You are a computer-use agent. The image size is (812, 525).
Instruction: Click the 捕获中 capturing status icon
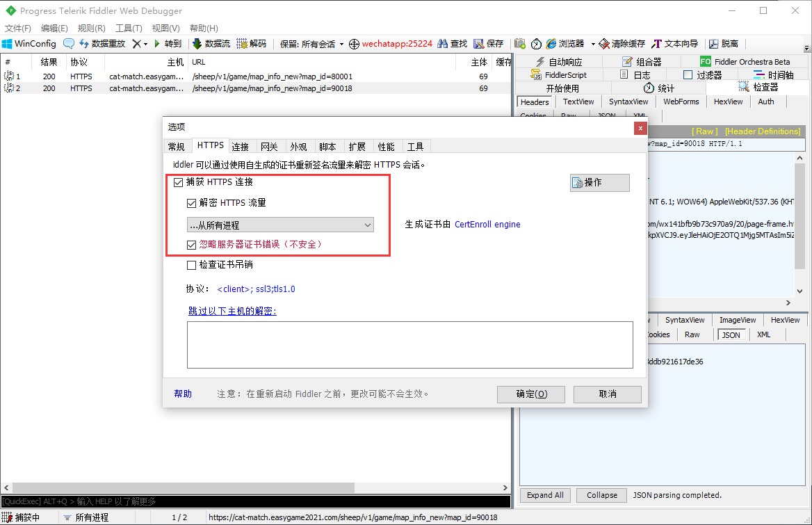click(x=7, y=517)
